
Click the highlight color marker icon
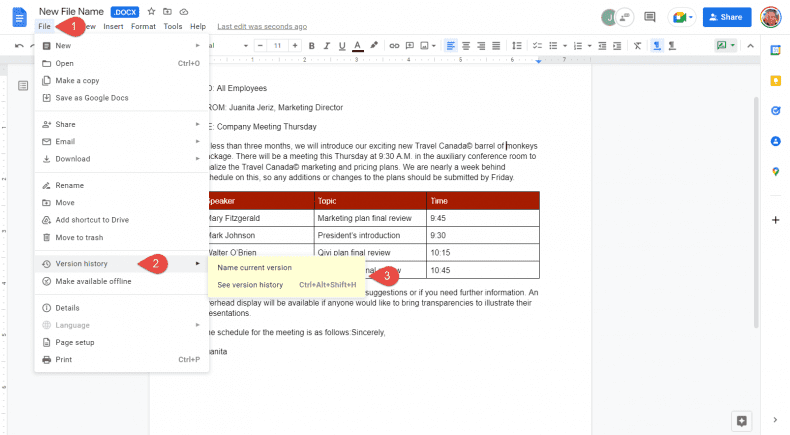(x=374, y=45)
